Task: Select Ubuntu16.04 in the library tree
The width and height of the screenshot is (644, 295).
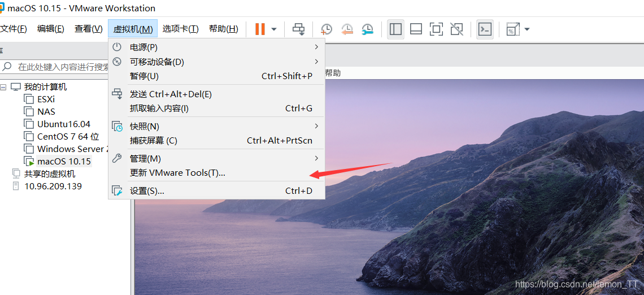Action: [63, 124]
